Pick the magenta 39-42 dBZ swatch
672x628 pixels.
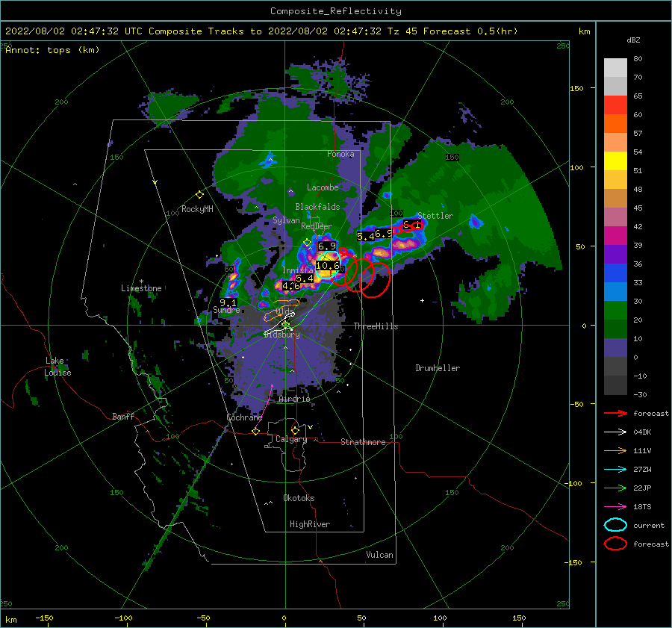point(615,236)
